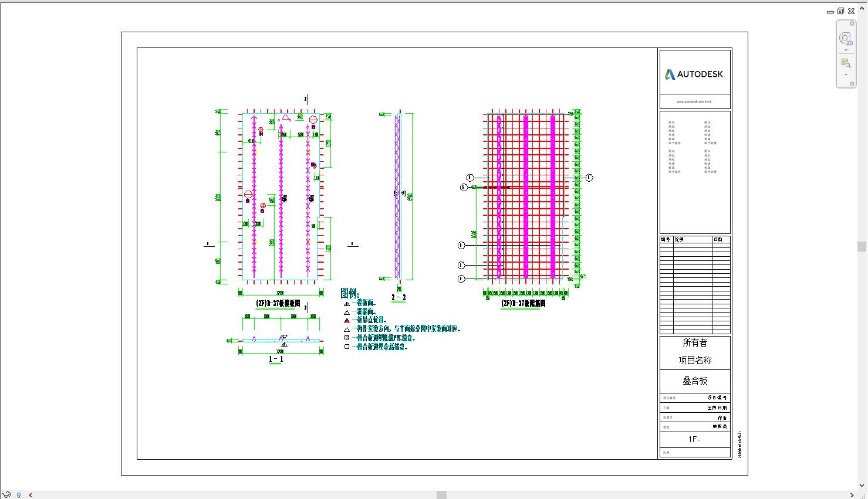Close the navigation bar with its X button
This screenshot has height=499, width=868.
pyautogui.click(x=852, y=22)
